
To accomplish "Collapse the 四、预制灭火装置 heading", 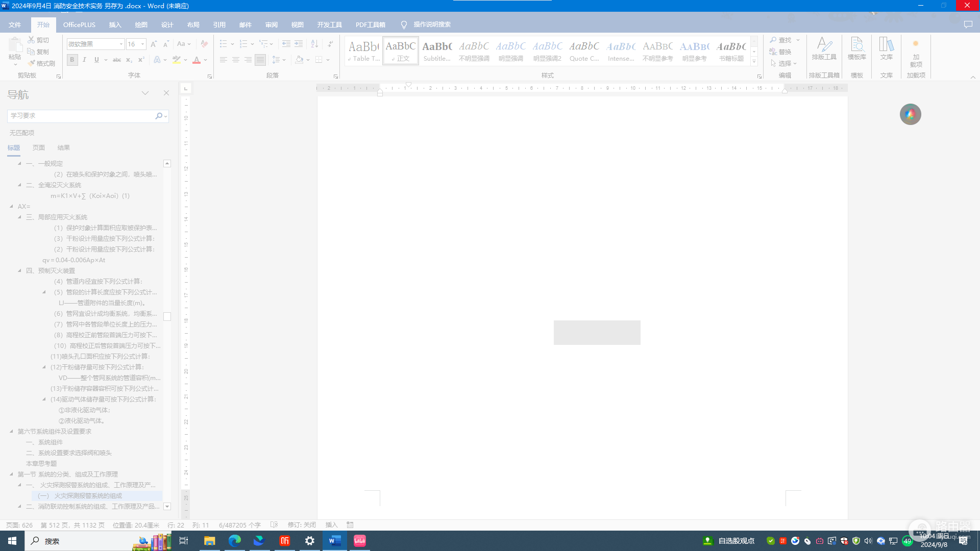I will (19, 271).
